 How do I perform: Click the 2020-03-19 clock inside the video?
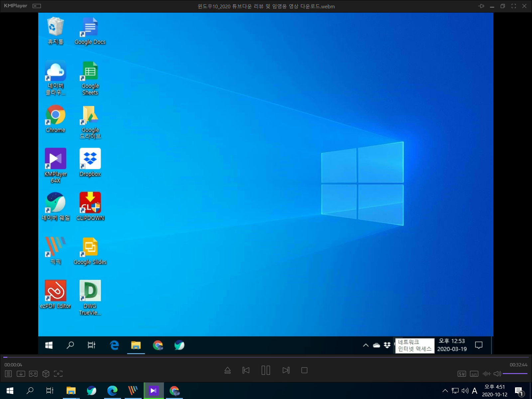[x=452, y=345]
